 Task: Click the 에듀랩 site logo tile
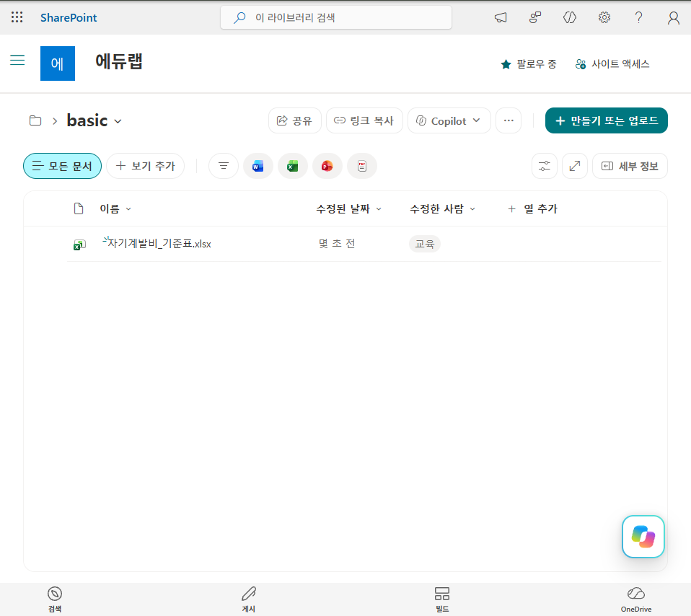pos(58,63)
